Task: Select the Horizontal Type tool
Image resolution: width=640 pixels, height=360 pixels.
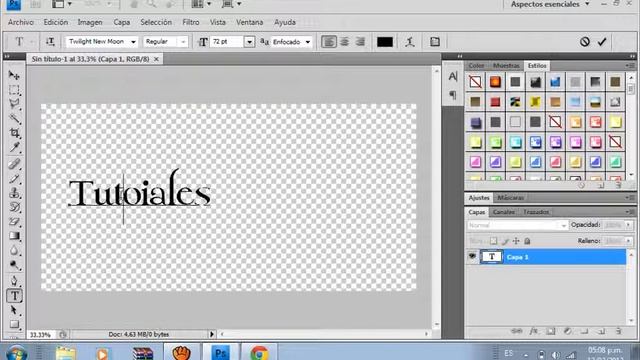Action: 14,296
